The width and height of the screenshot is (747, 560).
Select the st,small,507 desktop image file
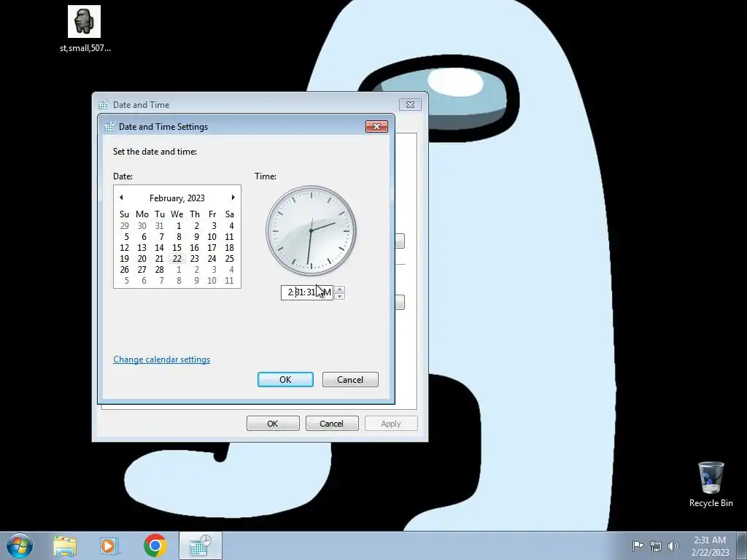point(85,28)
